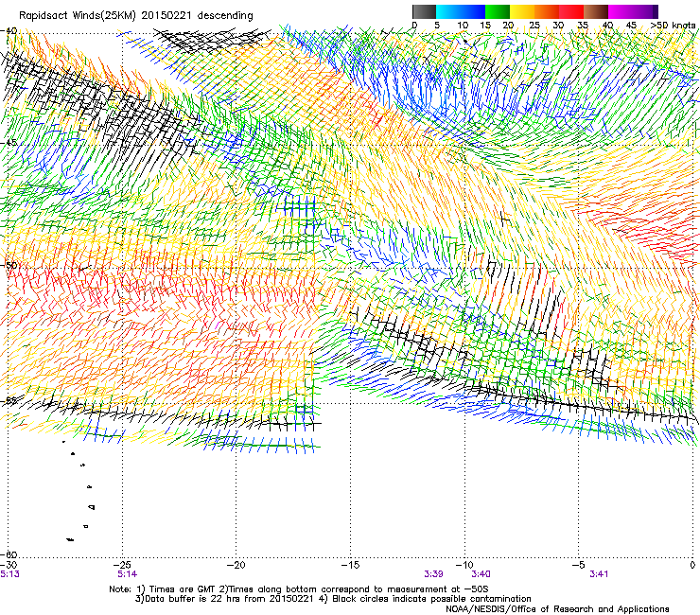Click the 'NOAA/NESDIS/Office of Research and Applications' credit
This screenshot has height=615, width=700.
pyautogui.click(x=557, y=609)
